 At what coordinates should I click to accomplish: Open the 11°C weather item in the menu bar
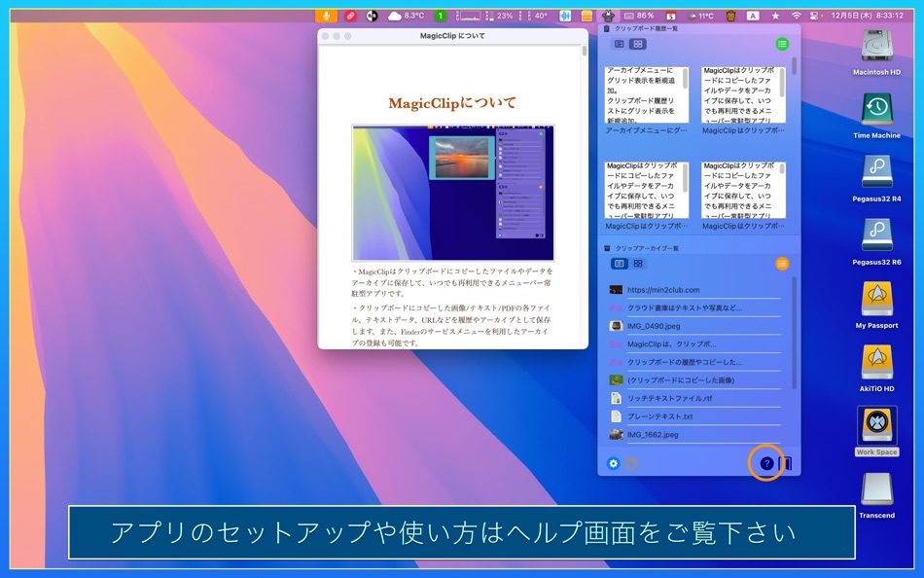(x=700, y=16)
